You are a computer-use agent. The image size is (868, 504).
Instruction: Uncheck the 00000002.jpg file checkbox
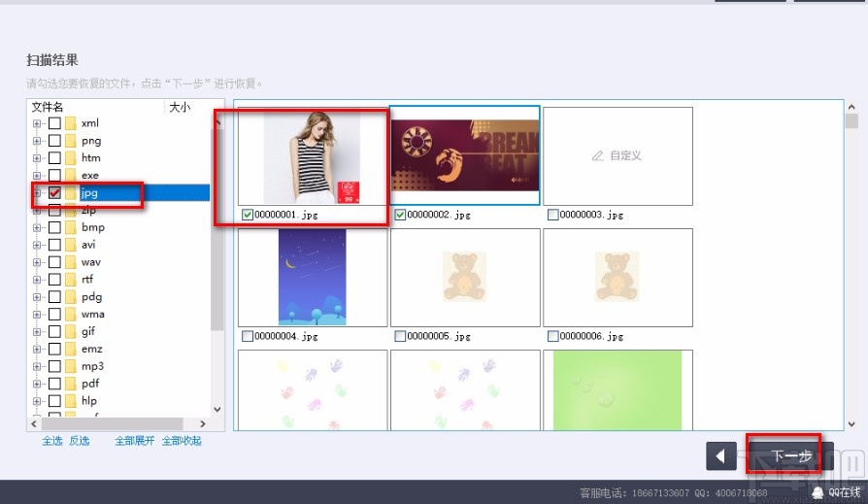(400, 215)
